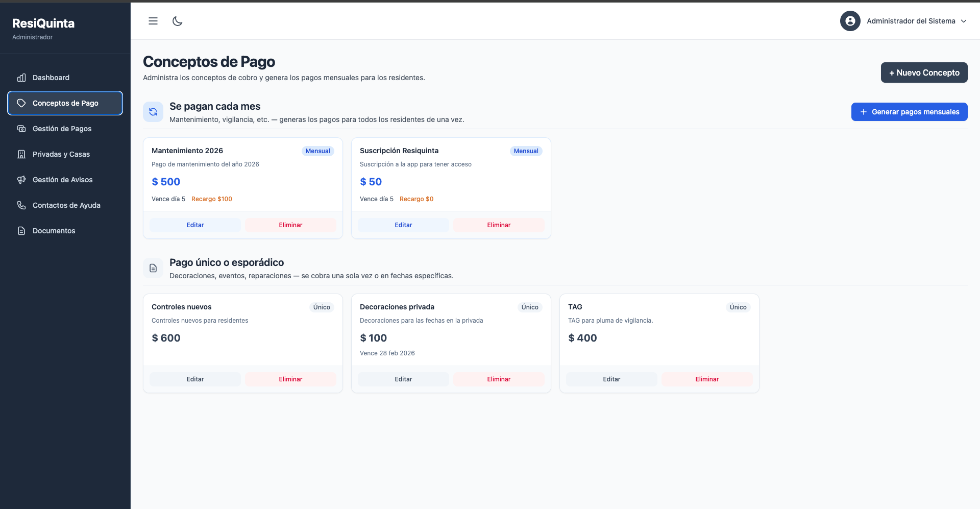Click the $ 400 amount
The width and height of the screenshot is (980, 509).
point(582,338)
